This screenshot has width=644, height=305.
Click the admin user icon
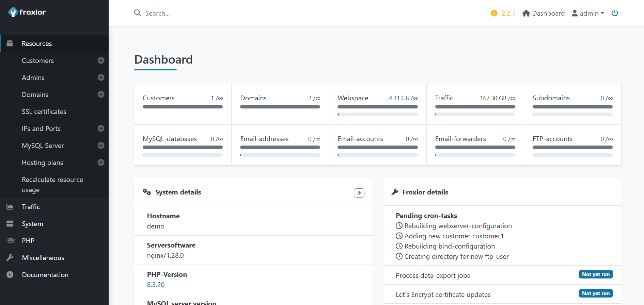[575, 13]
